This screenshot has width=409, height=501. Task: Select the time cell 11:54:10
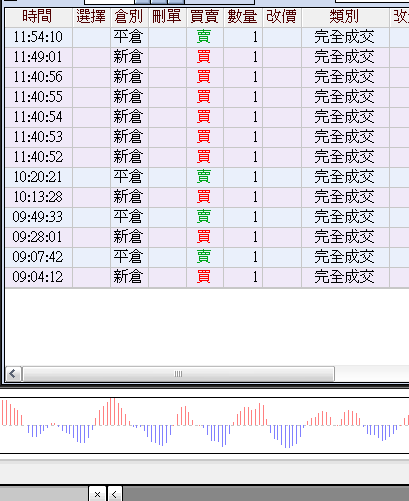(x=38, y=37)
